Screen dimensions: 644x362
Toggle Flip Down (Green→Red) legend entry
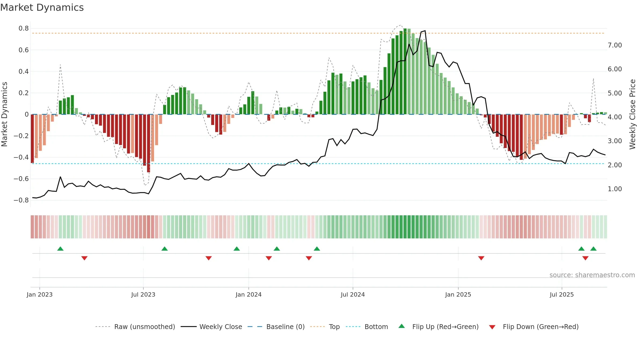tap(534, 327)
